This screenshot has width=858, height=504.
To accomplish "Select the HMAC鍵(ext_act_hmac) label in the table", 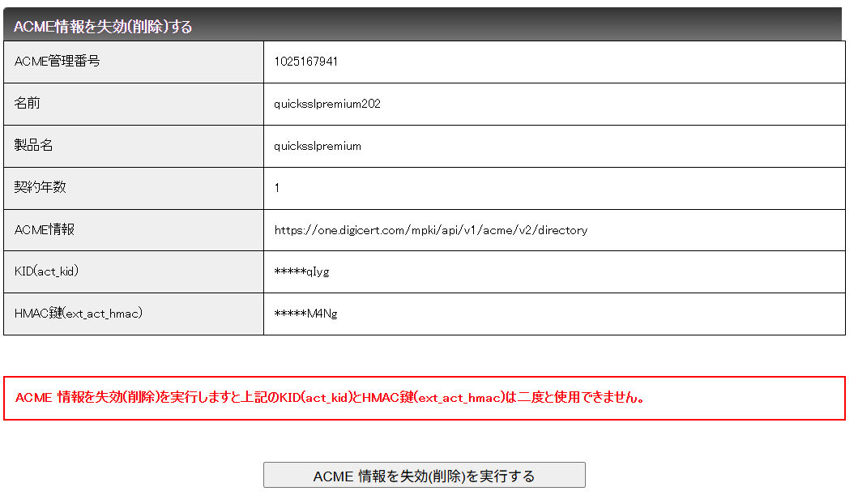I will (x=79, y=314).
